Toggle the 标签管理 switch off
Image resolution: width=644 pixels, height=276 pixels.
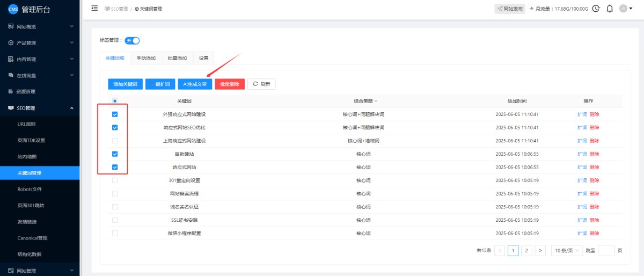[133, 40]
